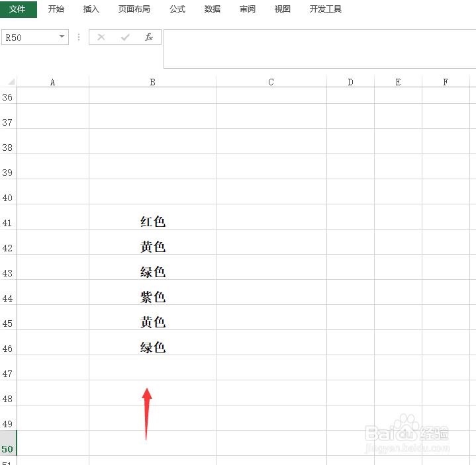Viewport: 476px width, 465px height.
Task: Click the confirm checkmark formula bar icon
Action: pyautogui.click(x=125, y=37)
